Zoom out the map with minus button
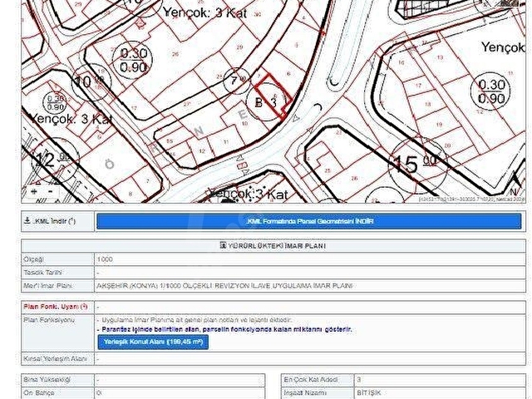The height and width of the screenshot is (399, 532). [50, 192]
